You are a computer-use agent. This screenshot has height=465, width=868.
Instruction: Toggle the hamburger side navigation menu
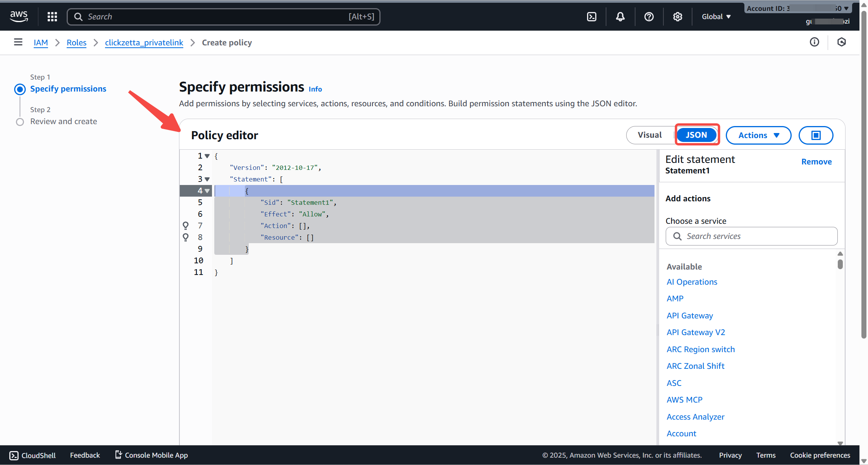(x=18, y=42)
